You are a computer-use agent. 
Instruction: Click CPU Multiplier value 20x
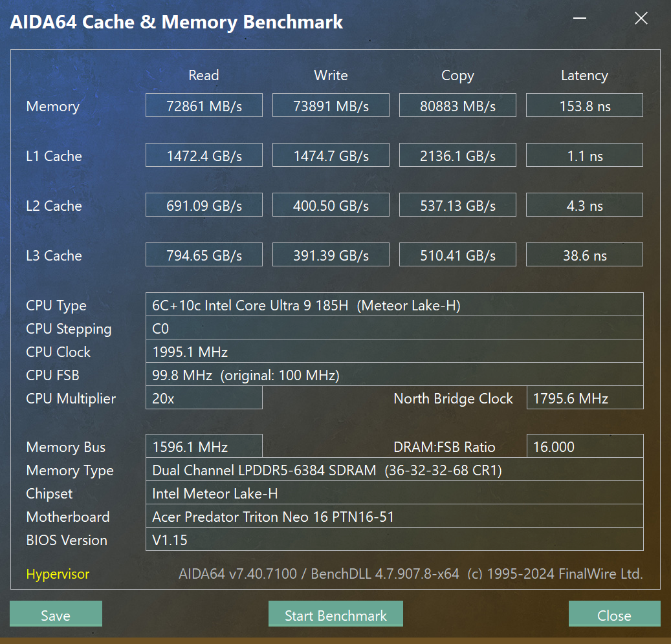coord(204,398)
